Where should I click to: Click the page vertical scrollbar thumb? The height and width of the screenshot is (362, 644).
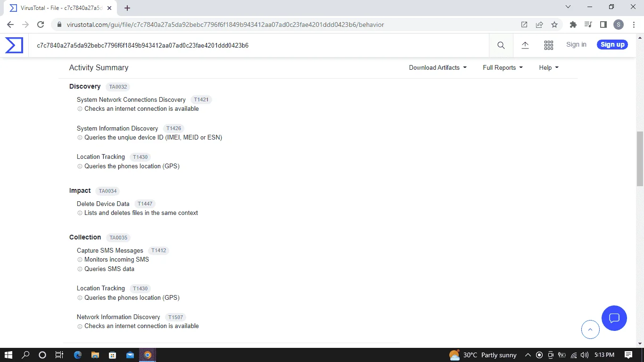pos(640,158)
